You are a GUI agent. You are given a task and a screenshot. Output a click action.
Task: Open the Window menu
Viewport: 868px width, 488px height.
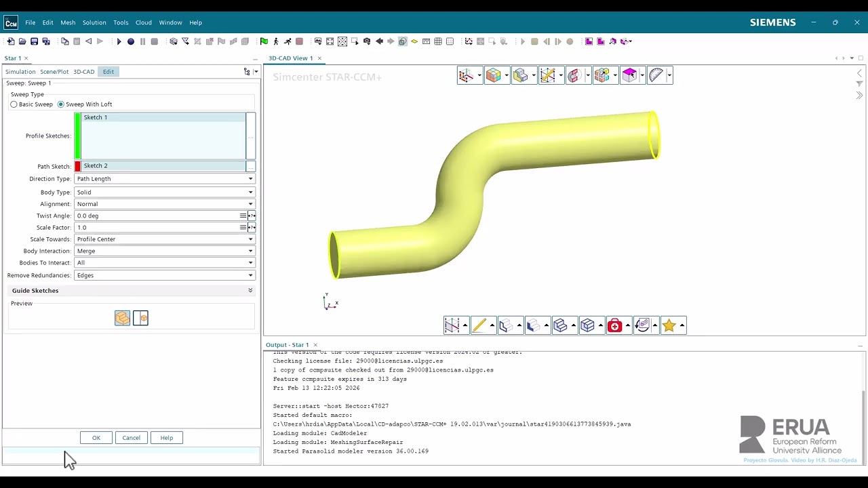click(170, 22)
